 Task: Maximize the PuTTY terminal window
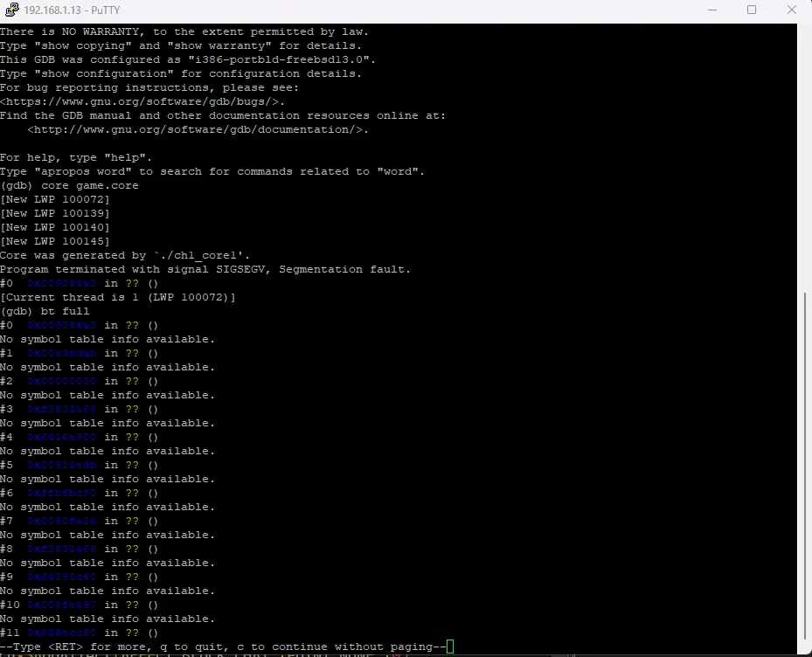752,10
